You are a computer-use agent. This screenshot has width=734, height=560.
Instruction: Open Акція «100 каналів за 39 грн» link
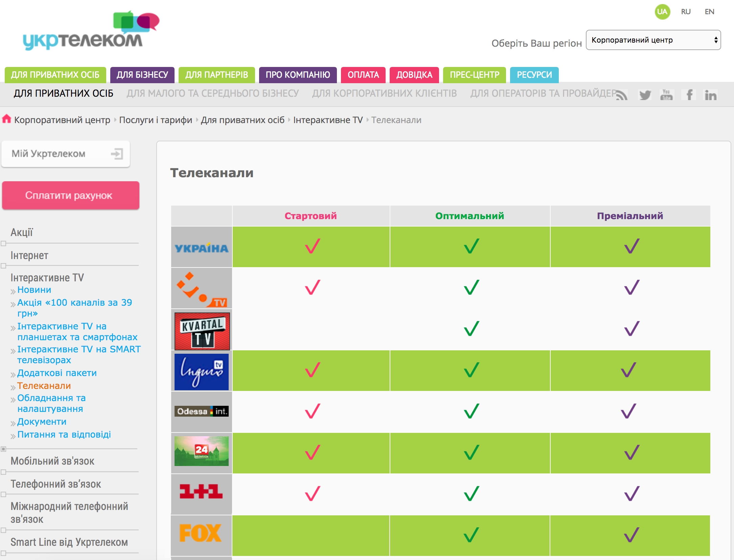click(75, 308)
